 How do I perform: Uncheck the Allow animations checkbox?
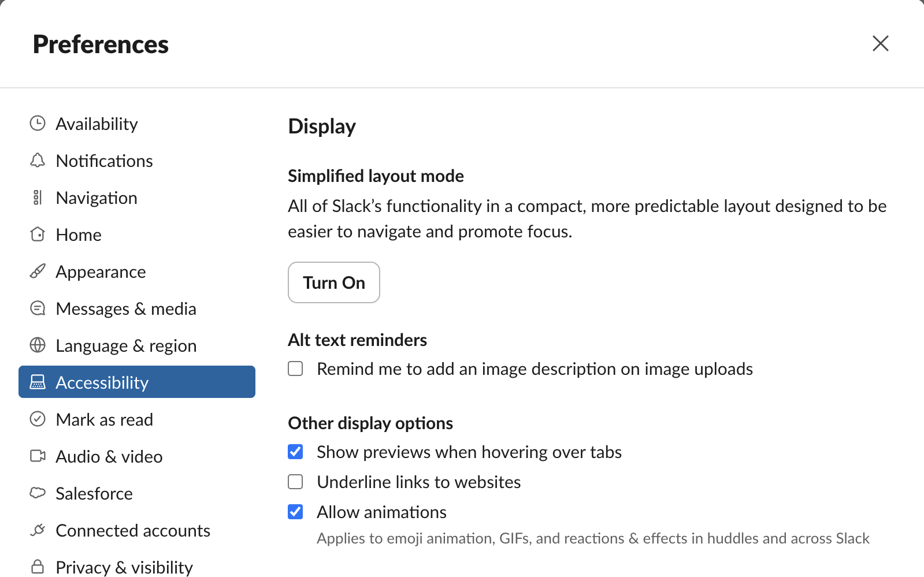tap(295, 512)
